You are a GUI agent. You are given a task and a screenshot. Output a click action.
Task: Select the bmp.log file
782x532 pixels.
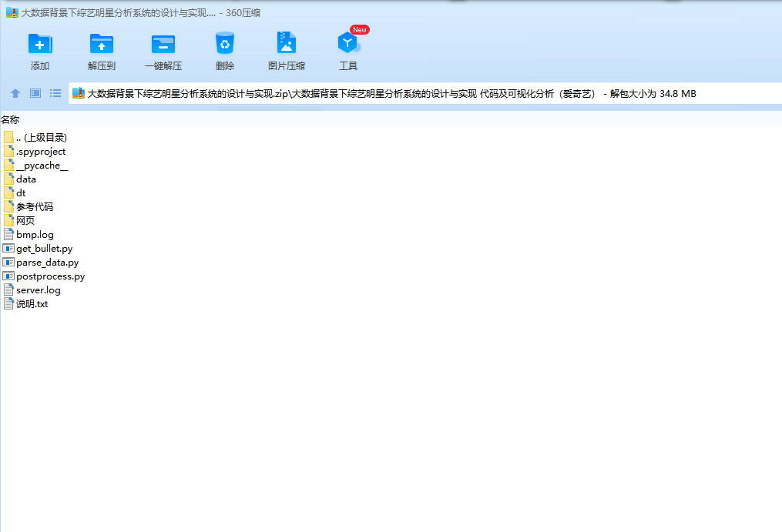[35, 234]
